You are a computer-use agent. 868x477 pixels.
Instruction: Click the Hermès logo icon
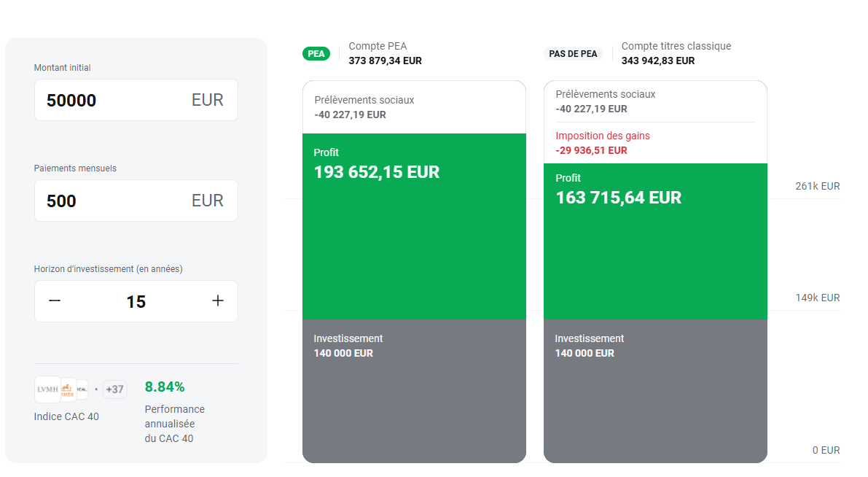point(68,389)
